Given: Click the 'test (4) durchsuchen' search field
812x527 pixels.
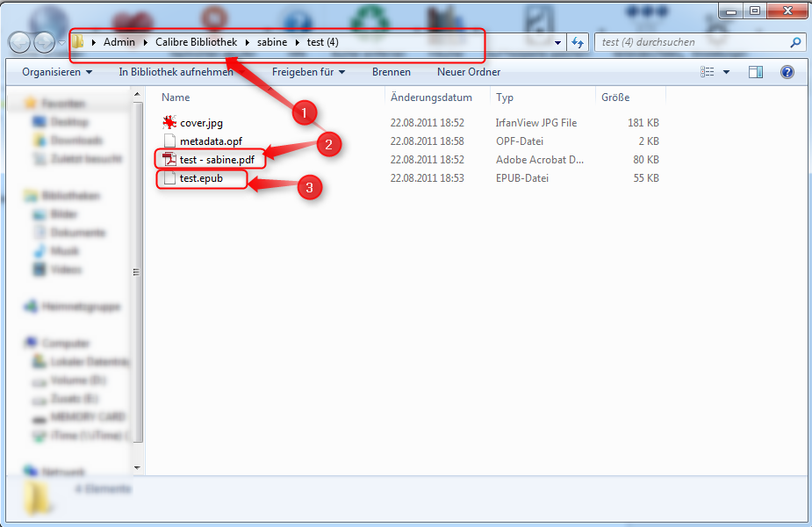Looking at the screenshot, I should coord(689,42).
